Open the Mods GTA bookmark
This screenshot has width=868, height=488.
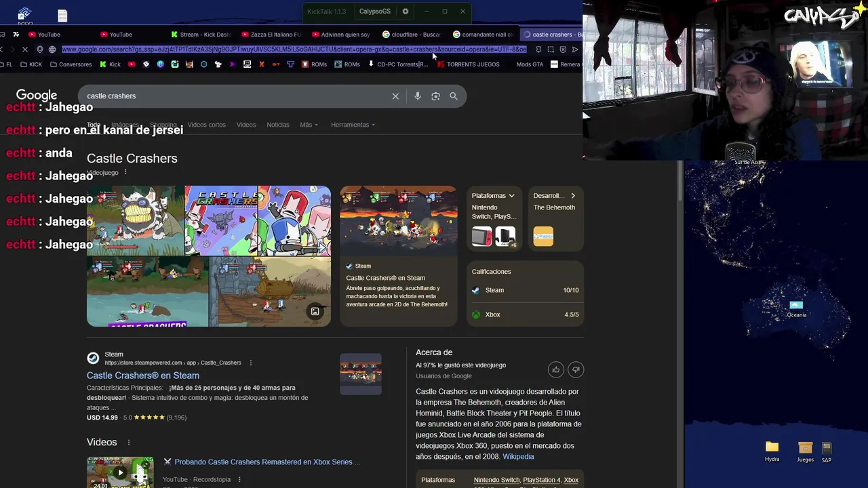(x=530, y=64)
